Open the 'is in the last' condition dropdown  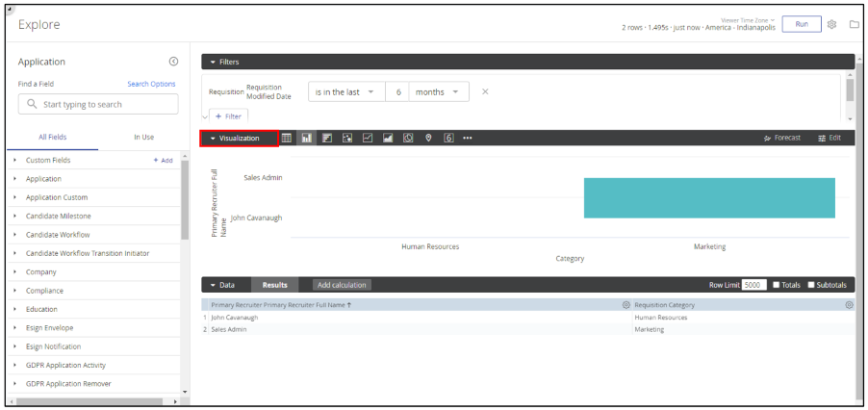pyautogui.click(x=346, y=91)
